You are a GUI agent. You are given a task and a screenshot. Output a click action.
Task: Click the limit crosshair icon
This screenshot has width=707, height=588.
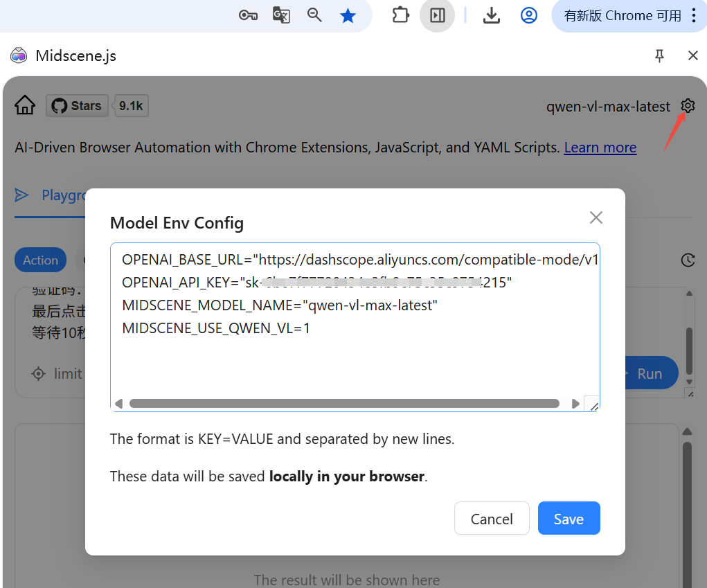38,374
